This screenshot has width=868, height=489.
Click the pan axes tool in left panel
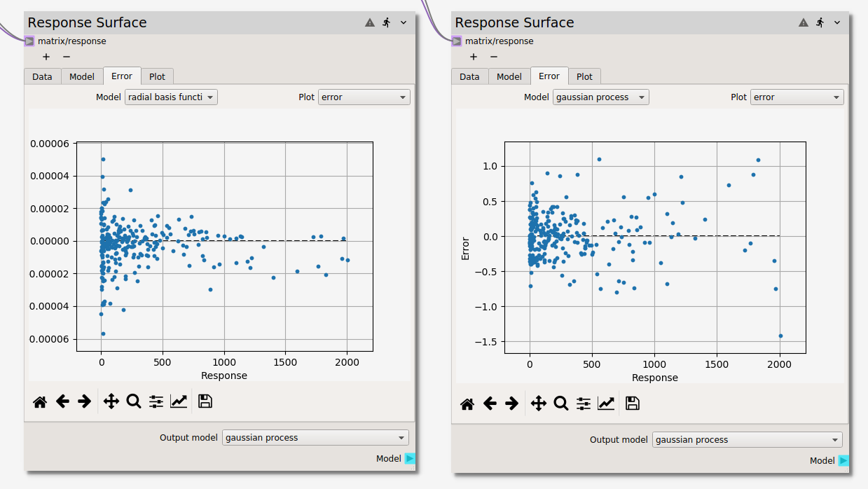[111, 401]
